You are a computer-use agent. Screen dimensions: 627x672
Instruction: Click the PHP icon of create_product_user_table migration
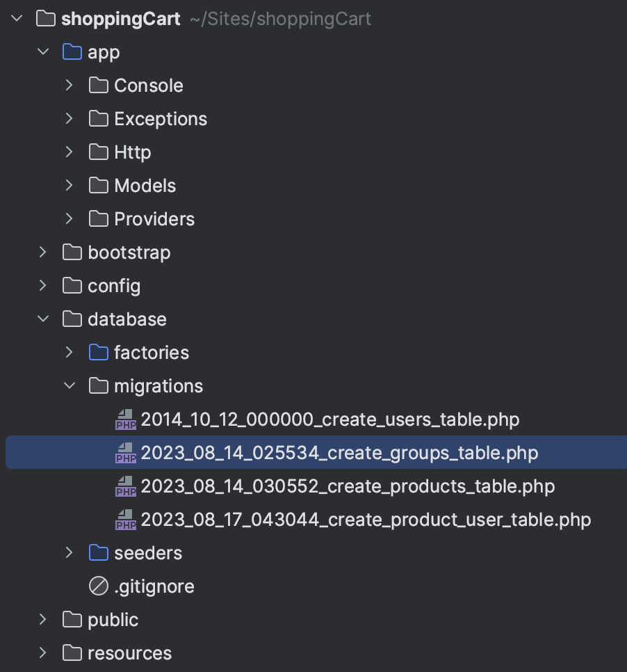(x=126, y=520)
